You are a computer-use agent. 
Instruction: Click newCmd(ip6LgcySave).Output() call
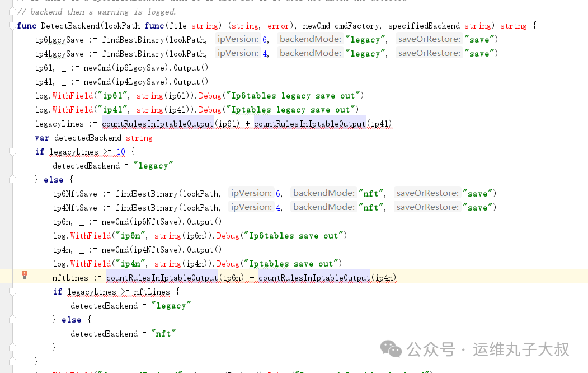pos(146,68)
